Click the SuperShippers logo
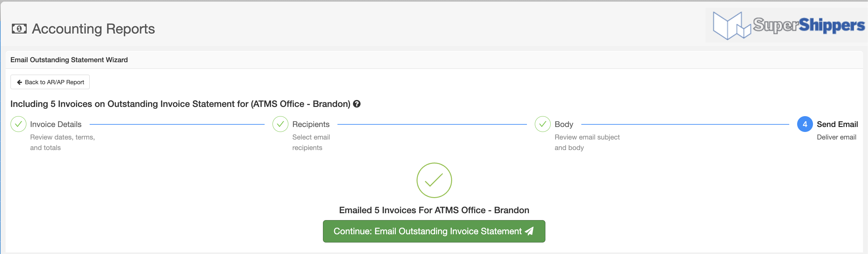The width and height of the screenshot is (868, 254). pyautogui.click(x=788, y=26)
